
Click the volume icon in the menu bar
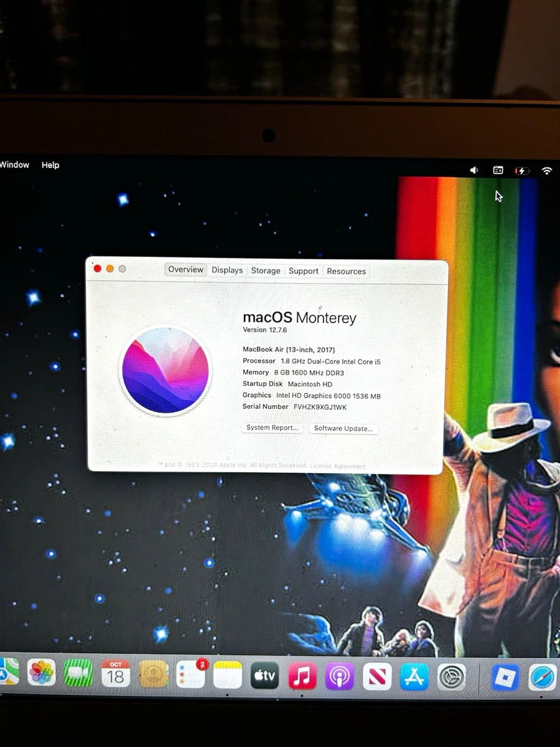tap(474, 170)
